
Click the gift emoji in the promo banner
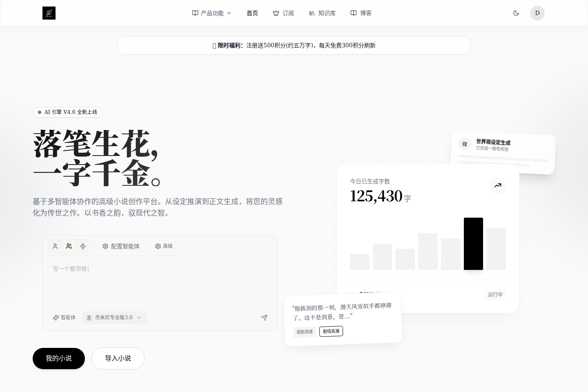[214, 45]
